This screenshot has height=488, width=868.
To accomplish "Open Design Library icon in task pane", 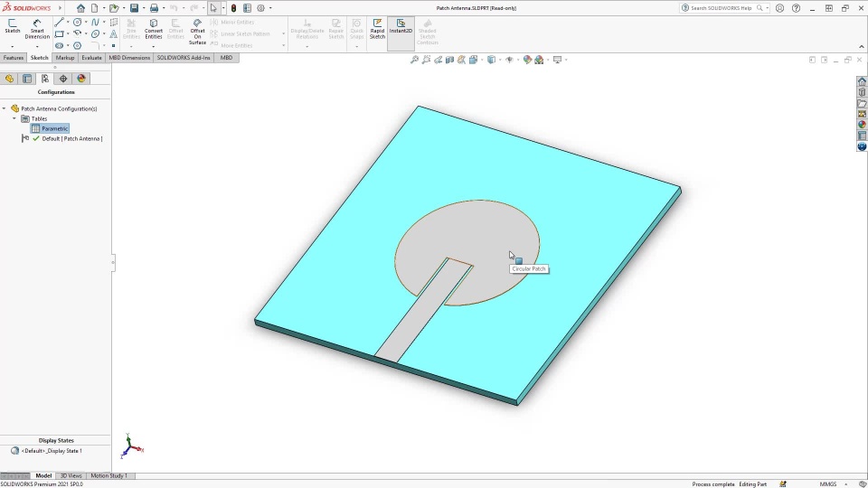I will [x=862, y=92].
